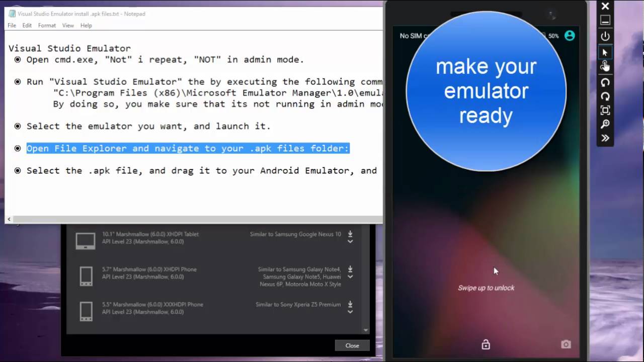Image resolution: width=644 pixels, height=362 pixels.
Task: Click Close in the Emulator Manager window
Action: point(352,345)
